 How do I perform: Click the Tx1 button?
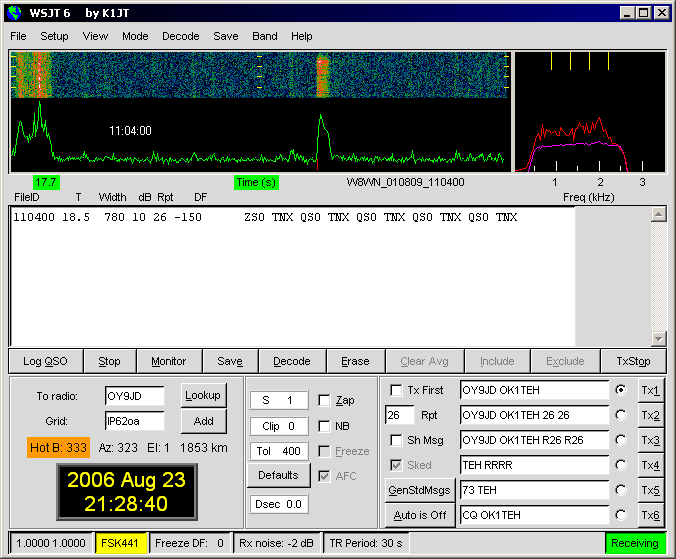click(650, 390)
